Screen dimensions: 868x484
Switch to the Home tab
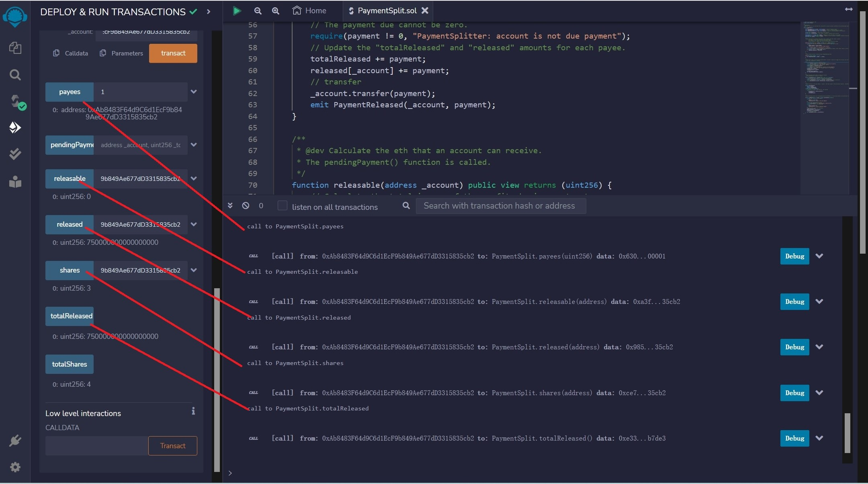[309, 10]
